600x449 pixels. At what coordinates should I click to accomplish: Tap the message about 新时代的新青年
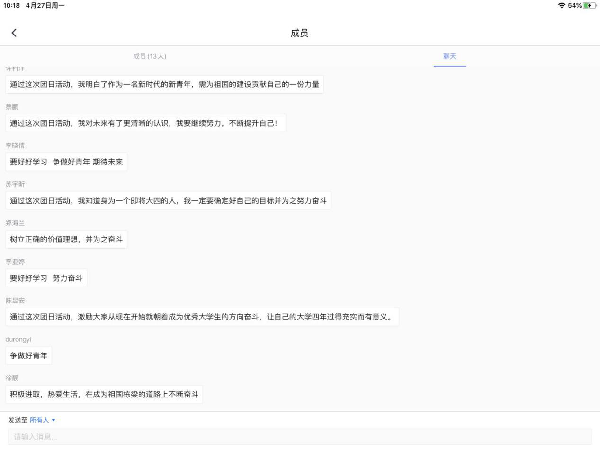pos(165,84)
